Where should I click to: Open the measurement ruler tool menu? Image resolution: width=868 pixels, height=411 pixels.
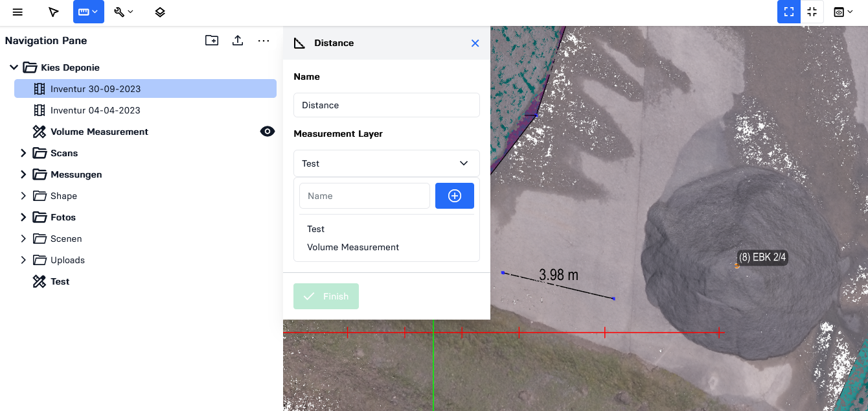coord(88,12)
